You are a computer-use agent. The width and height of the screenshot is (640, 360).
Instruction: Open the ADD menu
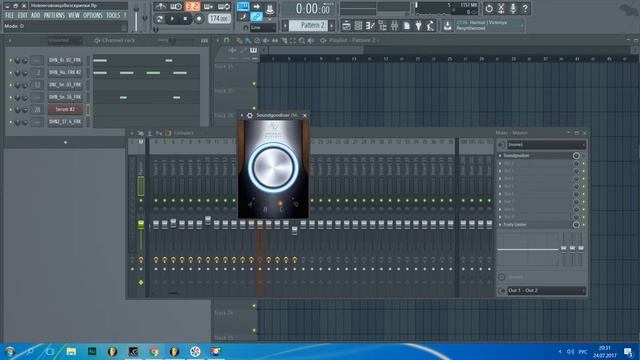(36, 16)
